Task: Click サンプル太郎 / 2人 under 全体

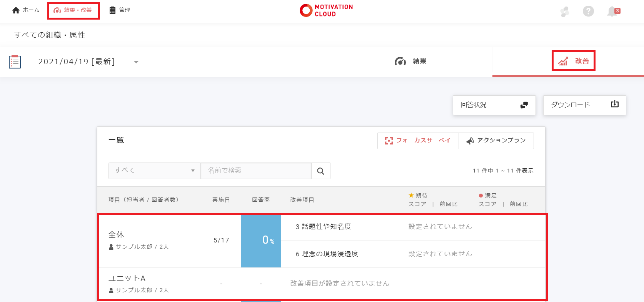Action: (x=139, y=247)
